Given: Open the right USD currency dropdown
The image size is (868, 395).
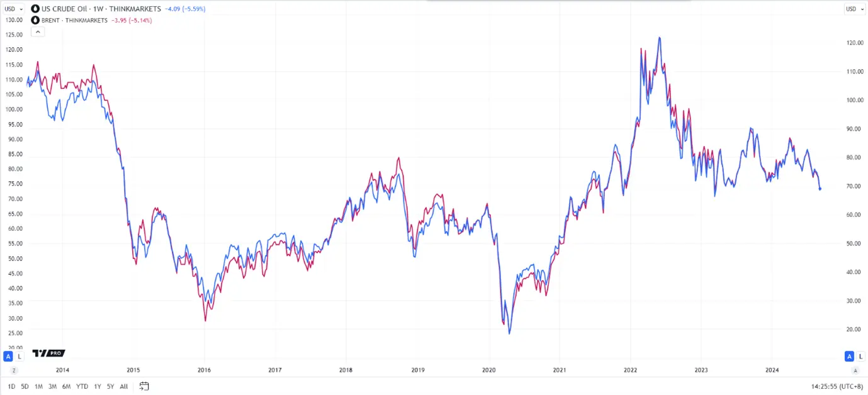Looking at the screenshot, I should click(x=853, y=9).
